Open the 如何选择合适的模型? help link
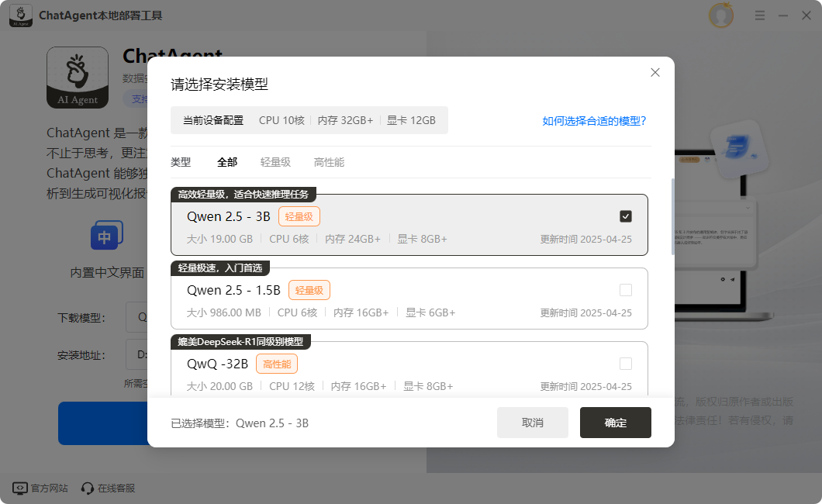Screen dimensions: 822x504 (594, 121)
